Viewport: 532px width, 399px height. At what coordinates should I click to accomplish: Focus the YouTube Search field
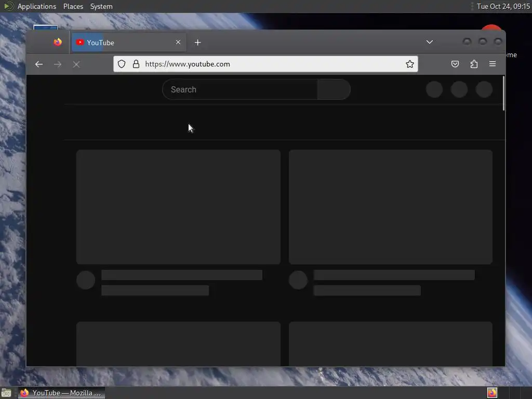pyautogui.click(x=240, y=89)
